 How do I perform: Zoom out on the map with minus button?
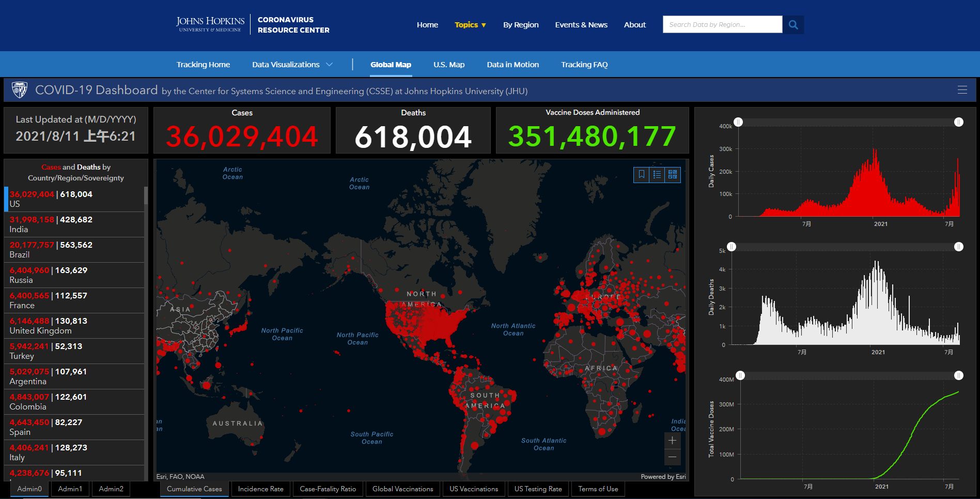[x=672, y=457]
